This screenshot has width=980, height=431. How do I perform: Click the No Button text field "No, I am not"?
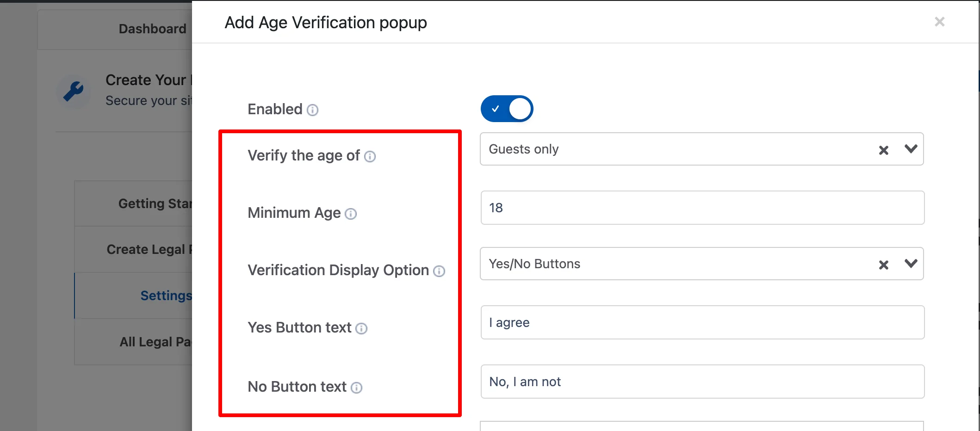[702, 382]
